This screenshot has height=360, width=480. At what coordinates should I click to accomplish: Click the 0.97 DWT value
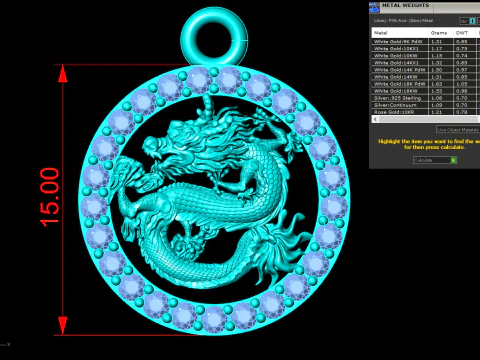[x=462, y=70]
